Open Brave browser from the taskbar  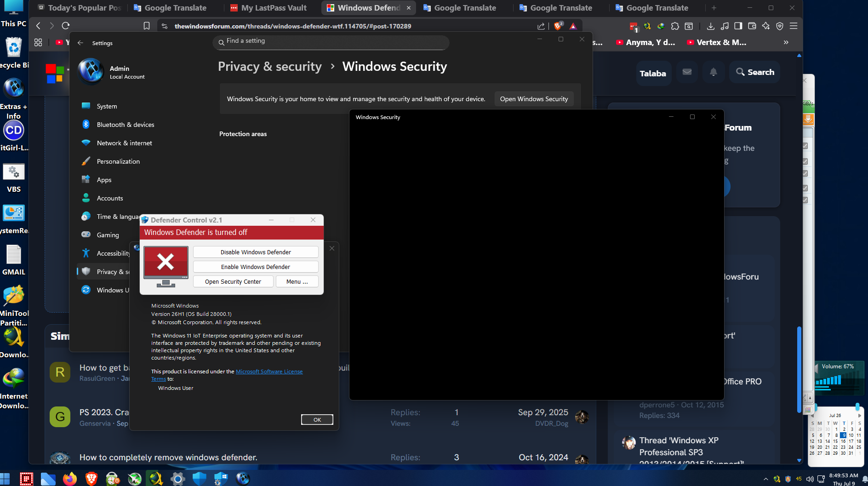pos(91,479)
